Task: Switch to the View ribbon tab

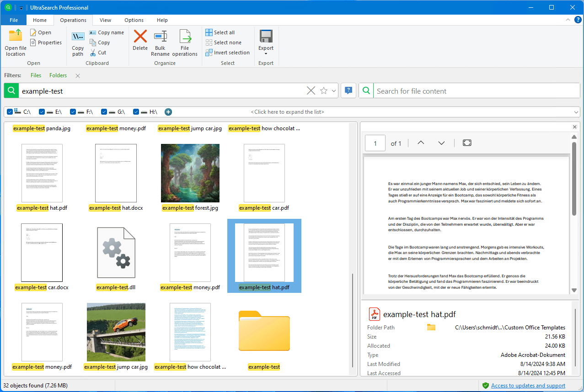Action: tap(105, 20)
